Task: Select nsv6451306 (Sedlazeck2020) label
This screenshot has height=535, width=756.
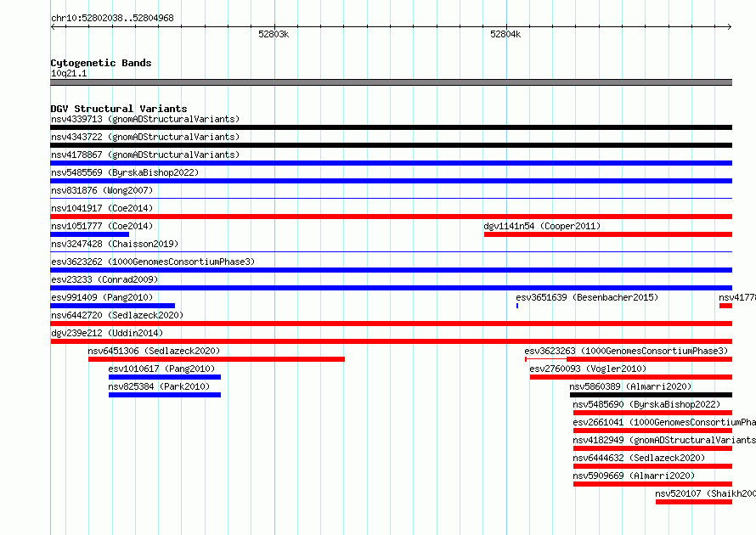Action: [154, 351]
